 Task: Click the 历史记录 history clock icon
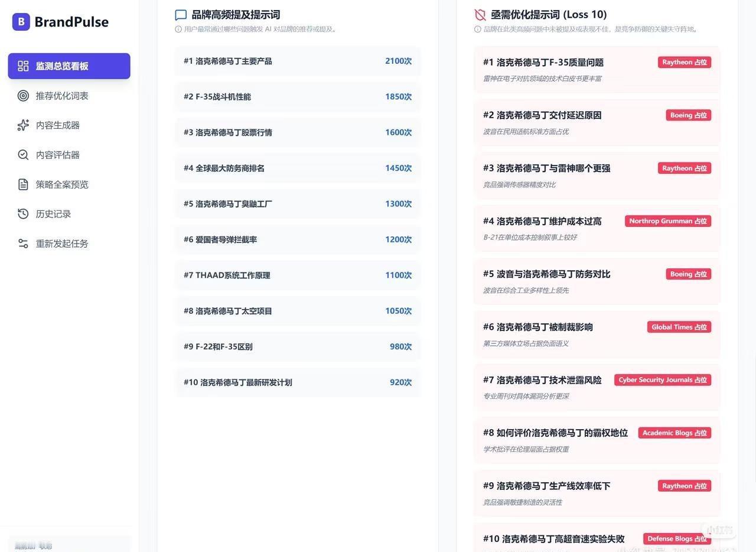(x=23, y=214)
